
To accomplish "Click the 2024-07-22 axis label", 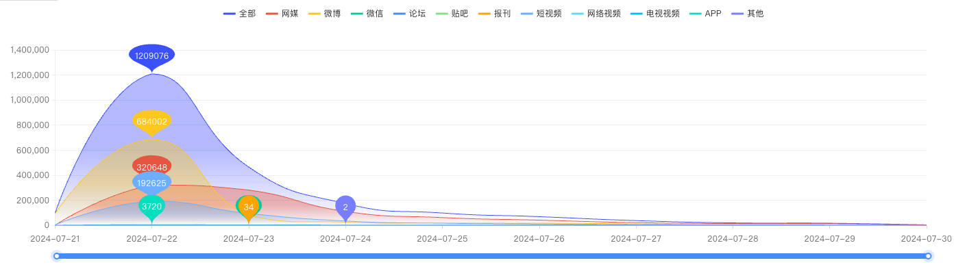I will 151,239.
